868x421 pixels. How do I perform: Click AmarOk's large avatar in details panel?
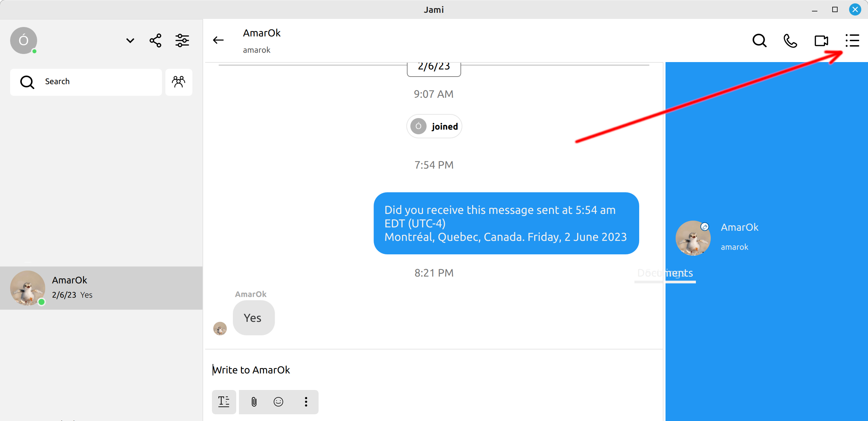click(693, 238)
